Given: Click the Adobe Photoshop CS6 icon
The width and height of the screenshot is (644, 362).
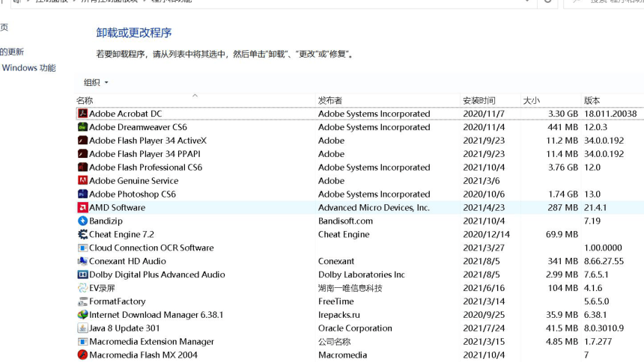Looking at the screenshot, I should click(82, 194).
